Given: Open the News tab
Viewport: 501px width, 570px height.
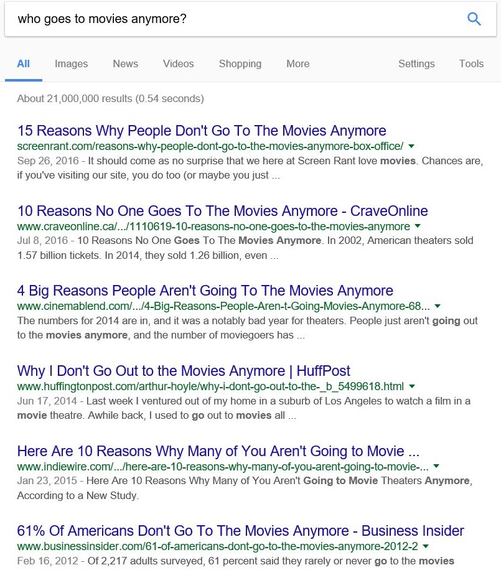Looking at the screenshot, I should tap(125, 64).
